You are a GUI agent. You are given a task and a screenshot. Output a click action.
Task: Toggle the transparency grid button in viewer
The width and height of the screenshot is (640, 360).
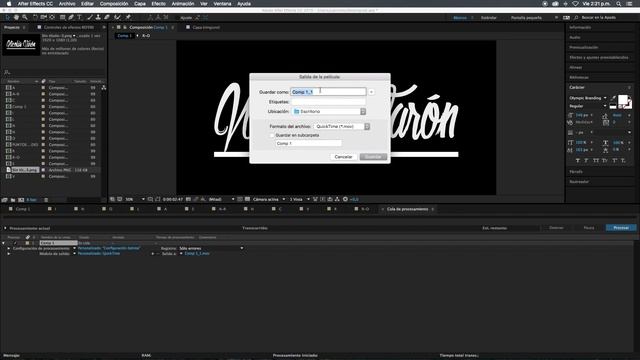pos(247,199)
